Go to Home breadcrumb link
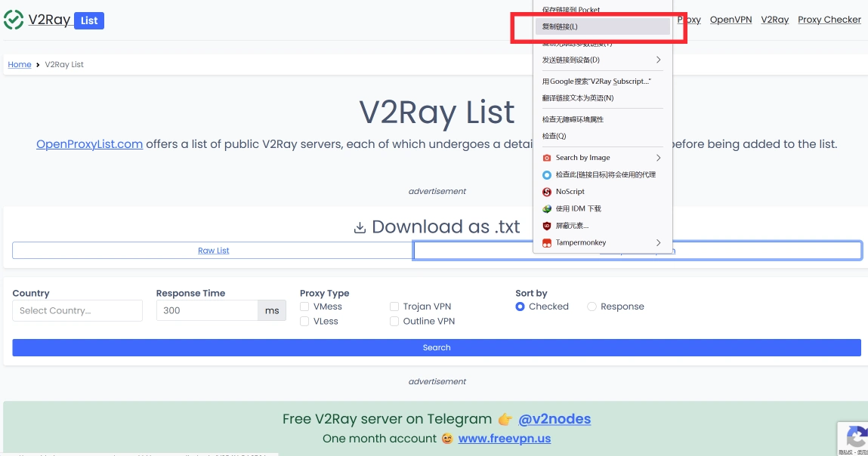Image resolution: width=868 pixels, height=456 pixels. (x=20, y=65)
